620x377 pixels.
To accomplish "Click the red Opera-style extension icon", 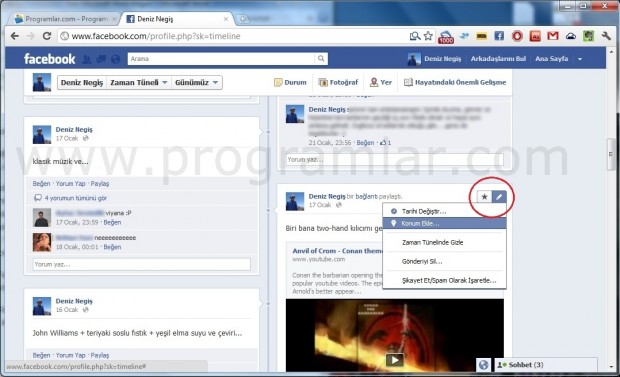I will (x=517, y=36).
